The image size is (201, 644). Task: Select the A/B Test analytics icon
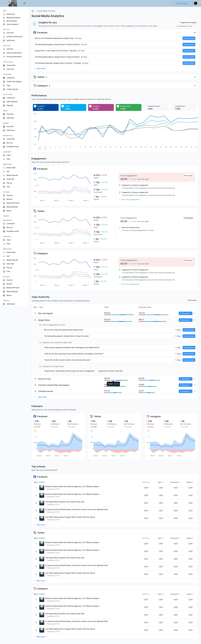(4, 49)
